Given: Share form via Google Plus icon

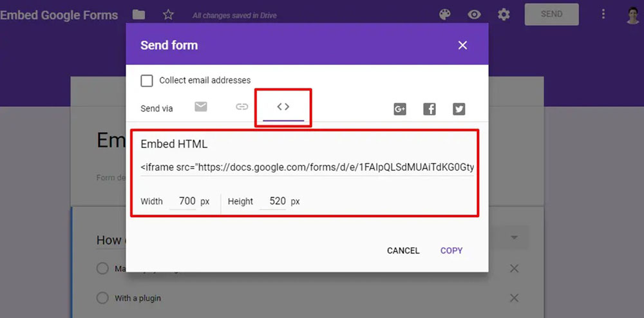Looking at the screenshot, I should pyautogui.click(x=400, y=109).
